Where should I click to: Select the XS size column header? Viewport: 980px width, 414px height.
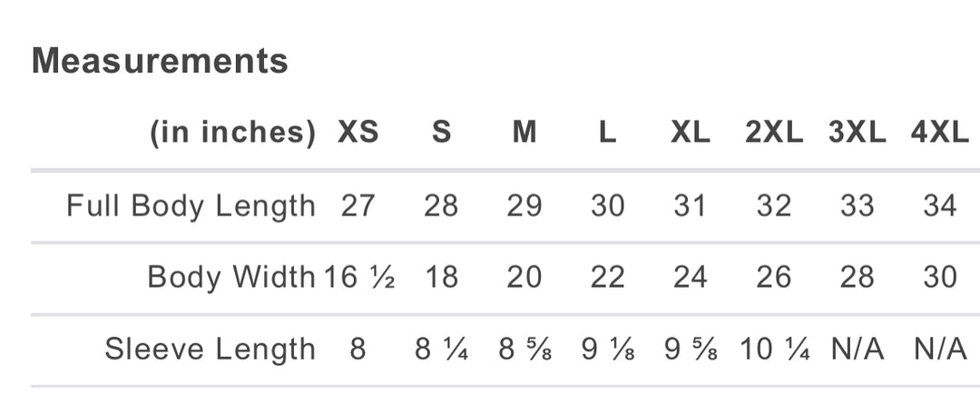tap(358, 133)
